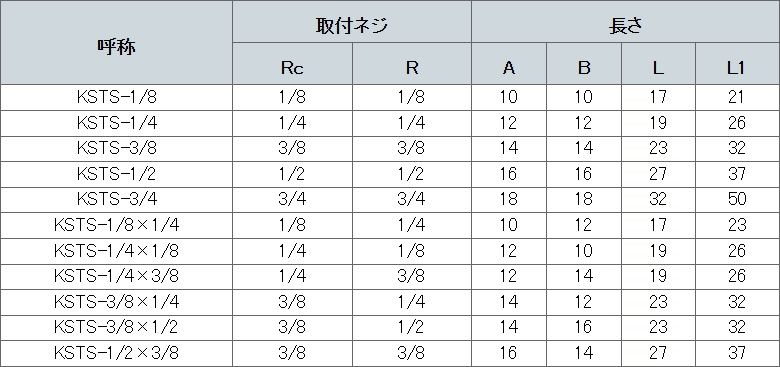780x367 pixels.
Task: Select the KSTS-1/8 row name
Action: 116,97
